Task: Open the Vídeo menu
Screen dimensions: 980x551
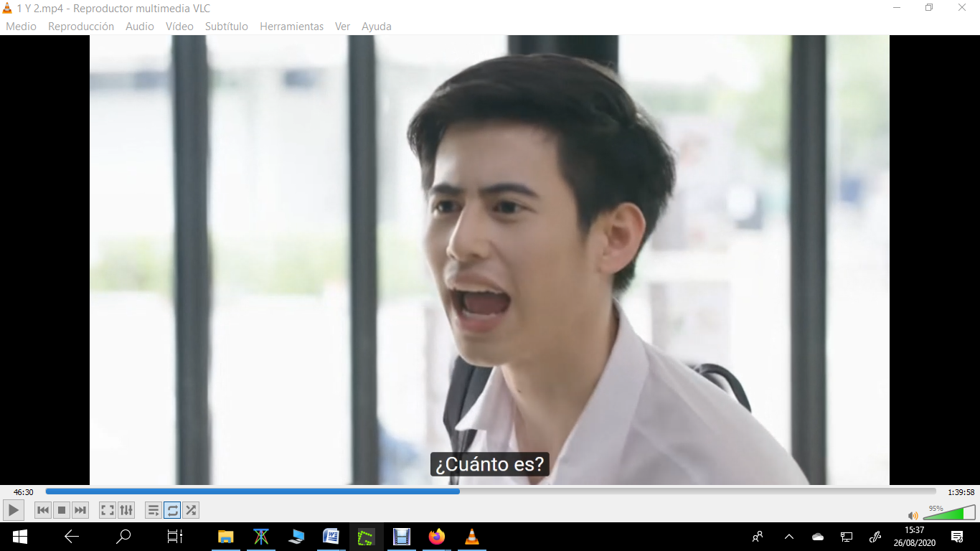Action: coord(179,27)
